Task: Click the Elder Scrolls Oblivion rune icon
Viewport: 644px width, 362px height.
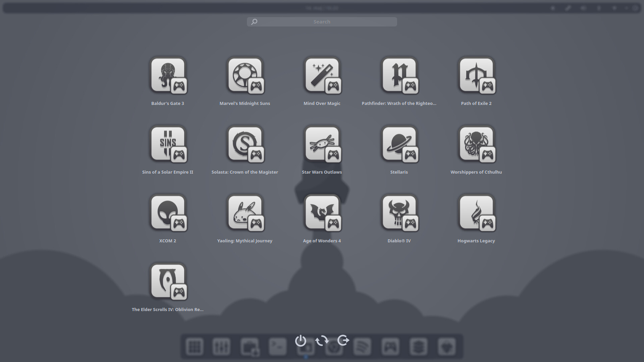Action: [x=168, y=282]
